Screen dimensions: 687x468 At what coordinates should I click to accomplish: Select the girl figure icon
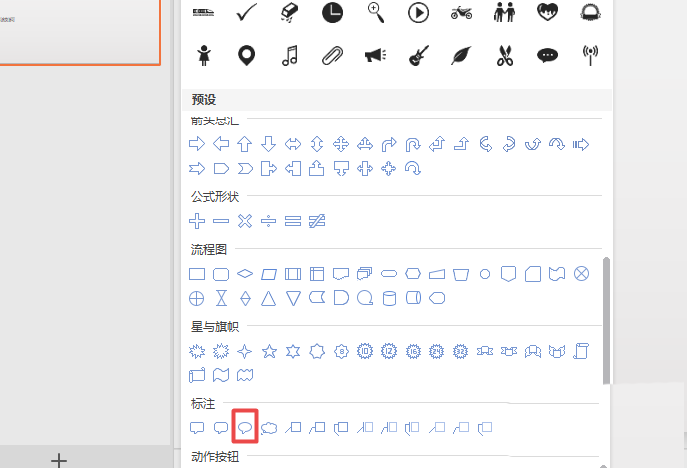click(204, 56)
